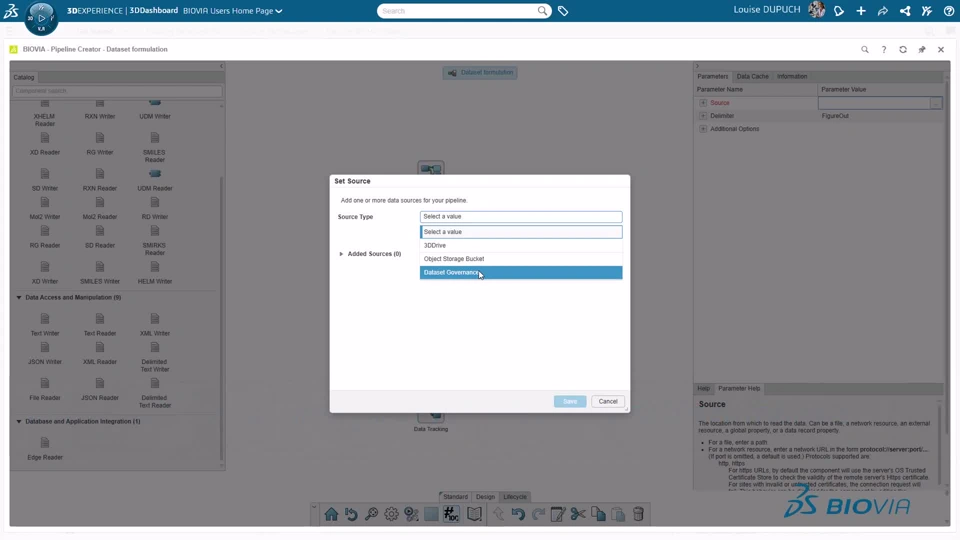Collapse Data Access and Manipulation group

19,298
